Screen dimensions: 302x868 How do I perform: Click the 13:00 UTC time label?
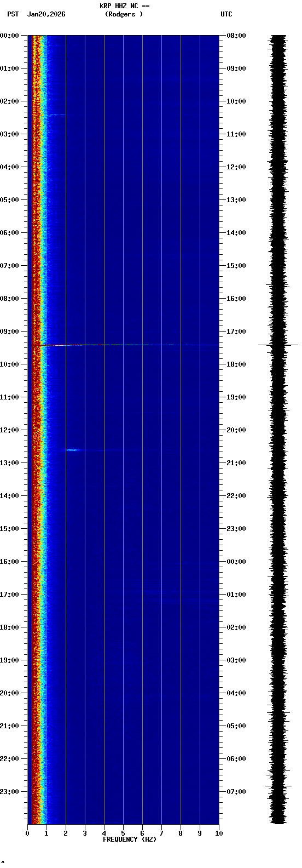pos(236,200)
